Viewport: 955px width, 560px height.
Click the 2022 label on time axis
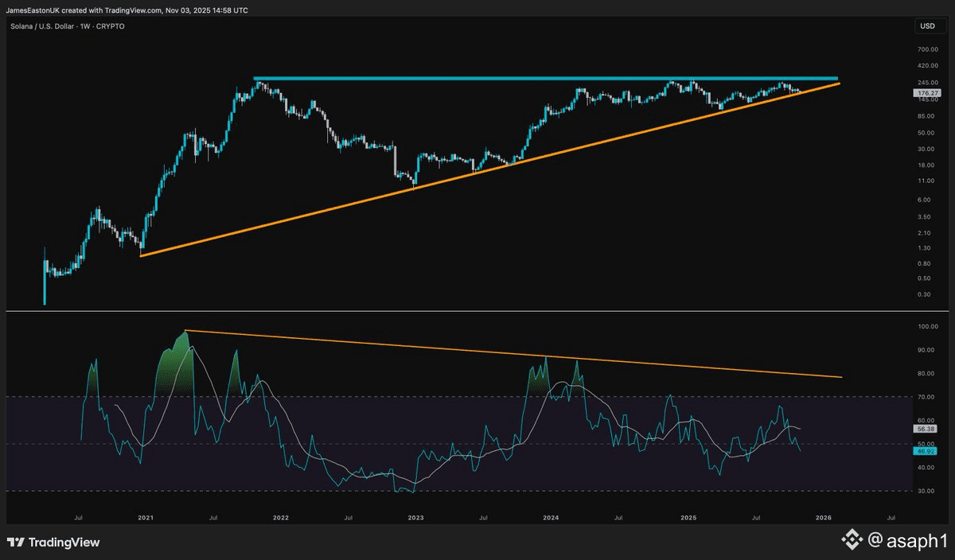(x=280, y=517)
